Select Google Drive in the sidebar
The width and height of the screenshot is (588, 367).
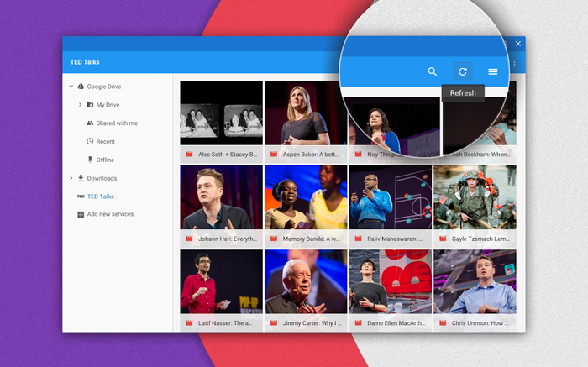click(104, 87)
